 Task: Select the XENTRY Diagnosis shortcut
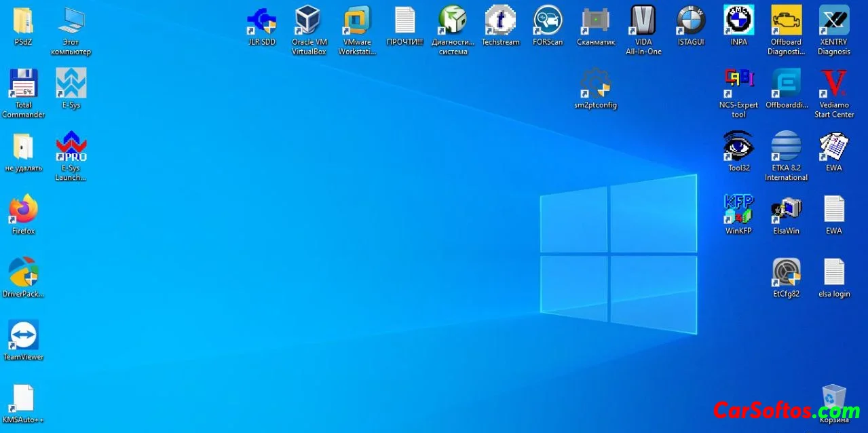point(833,21)
